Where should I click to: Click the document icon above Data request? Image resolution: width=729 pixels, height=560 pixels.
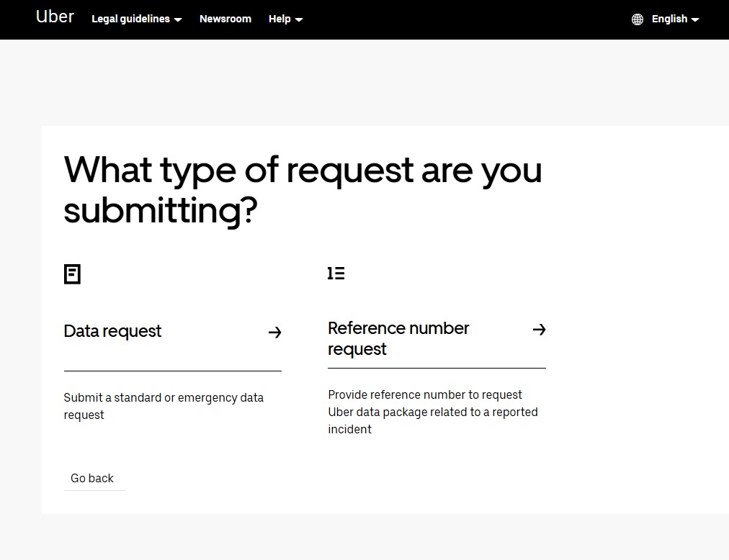72,274
